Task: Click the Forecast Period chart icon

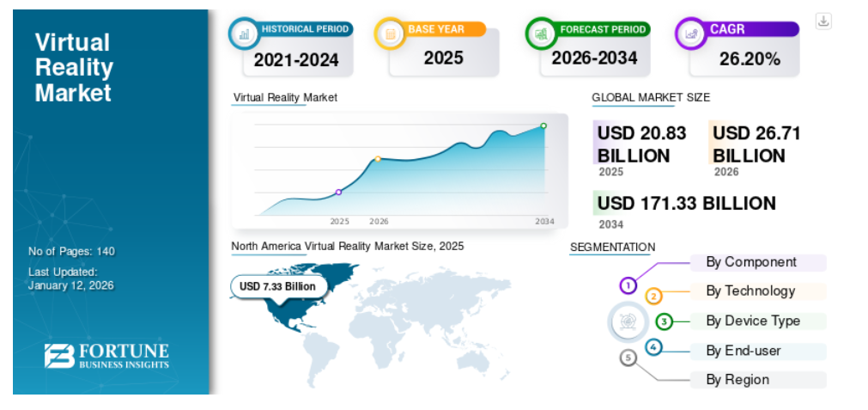Action: (542, 34)
